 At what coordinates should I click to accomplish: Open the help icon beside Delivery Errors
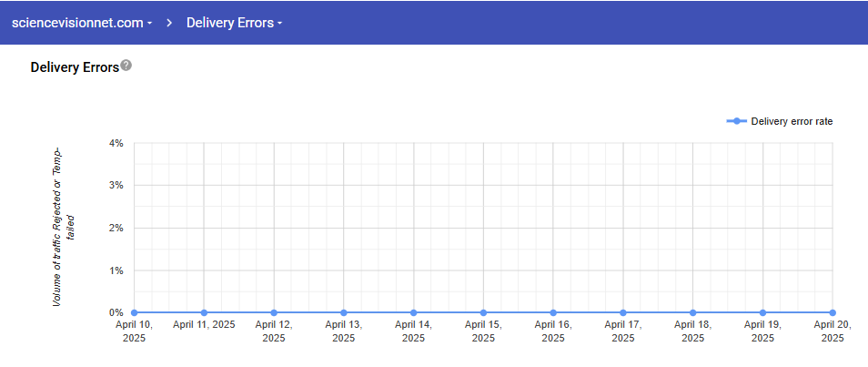click(x=126, y=66)
